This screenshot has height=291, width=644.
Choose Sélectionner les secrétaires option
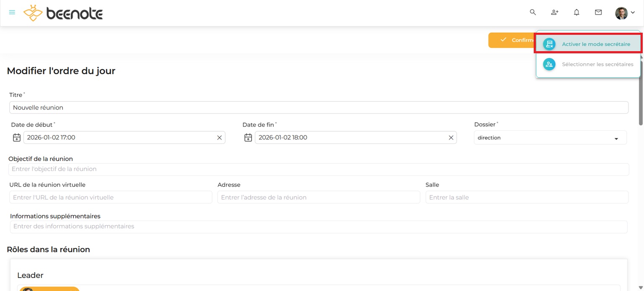[588, 65]
